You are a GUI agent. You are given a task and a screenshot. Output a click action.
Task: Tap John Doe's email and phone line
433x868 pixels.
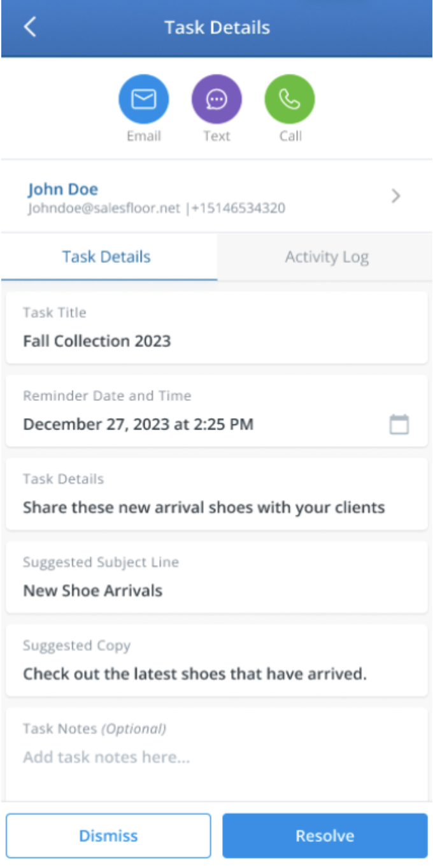[x=157, y=208]
